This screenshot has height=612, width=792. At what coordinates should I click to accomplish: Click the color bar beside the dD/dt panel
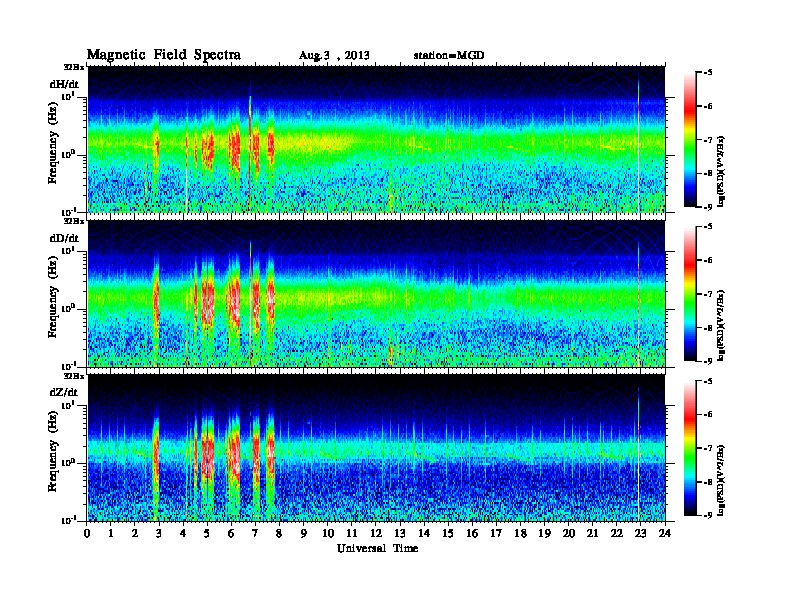[690, 294]
